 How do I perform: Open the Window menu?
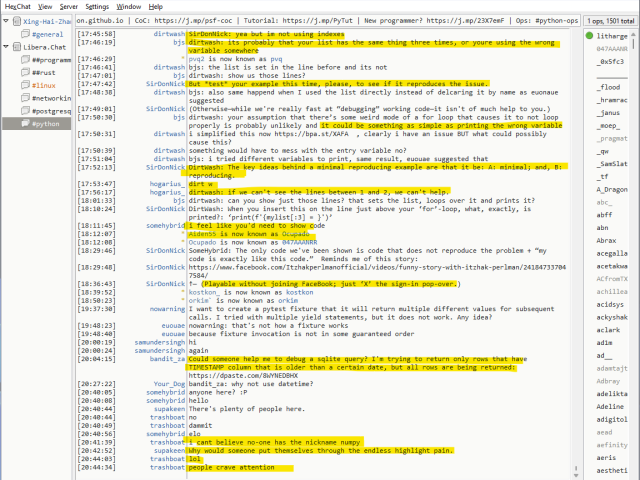click(129, 7)
